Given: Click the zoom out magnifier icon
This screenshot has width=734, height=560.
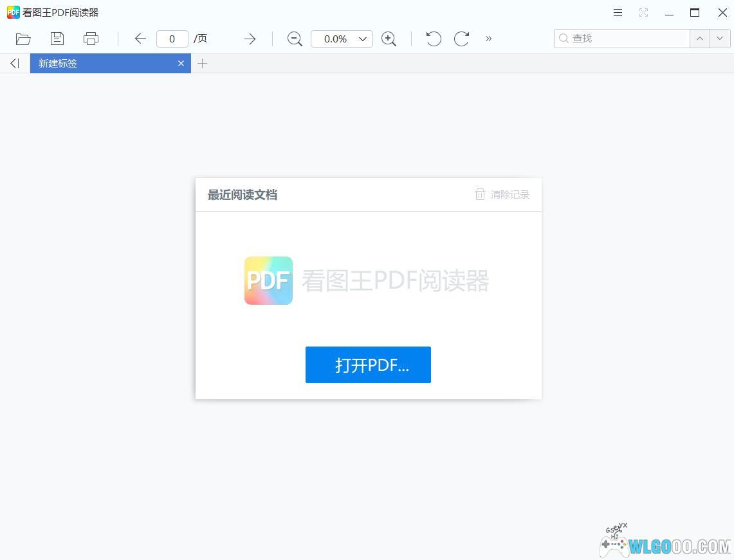Looking at the screenshot, I should click(295, 39).
